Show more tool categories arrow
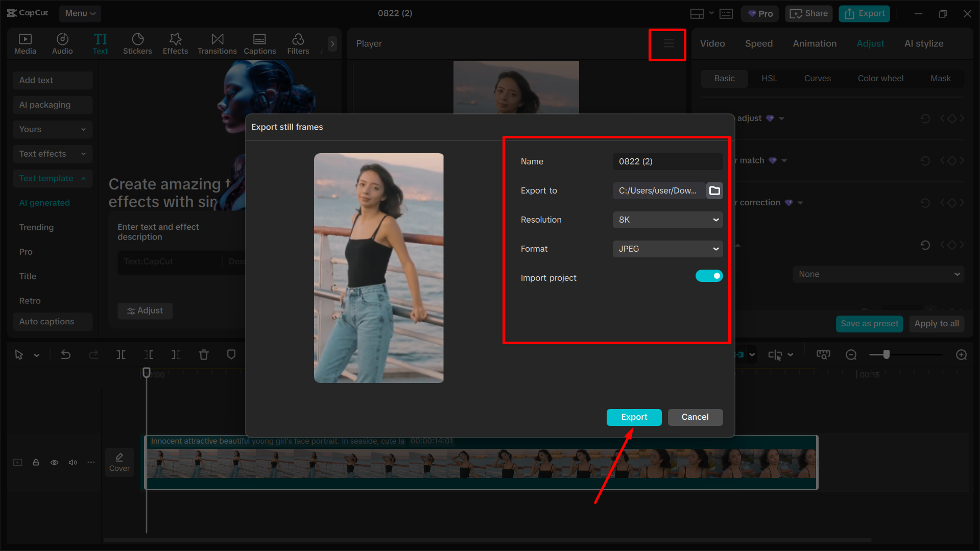Image resolution: width=980 pixels, height=551 pixels. pos(332,44)
